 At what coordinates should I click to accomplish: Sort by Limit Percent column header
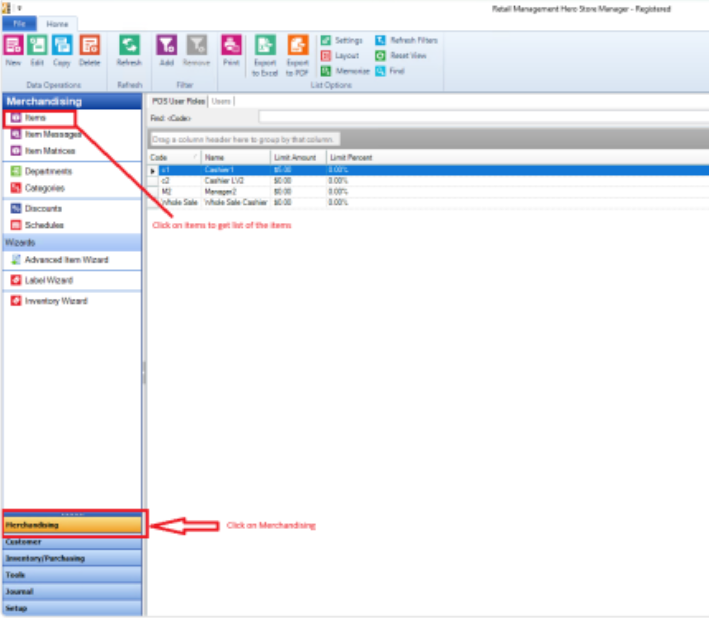351,157
